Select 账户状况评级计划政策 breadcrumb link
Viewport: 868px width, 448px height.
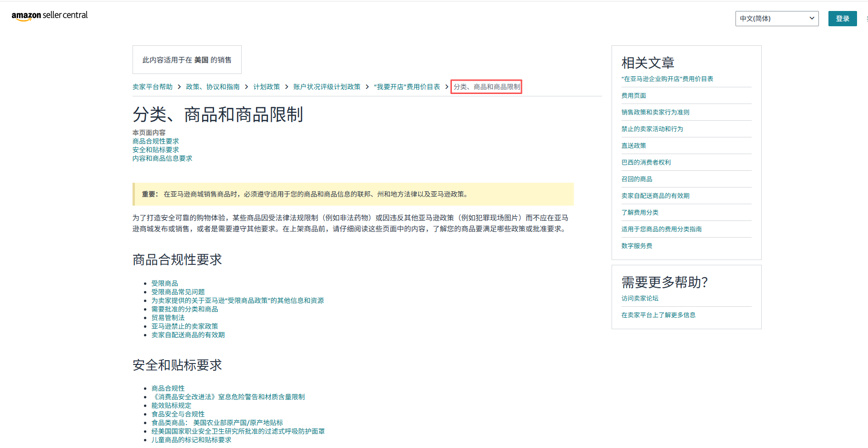pos(327,87)
